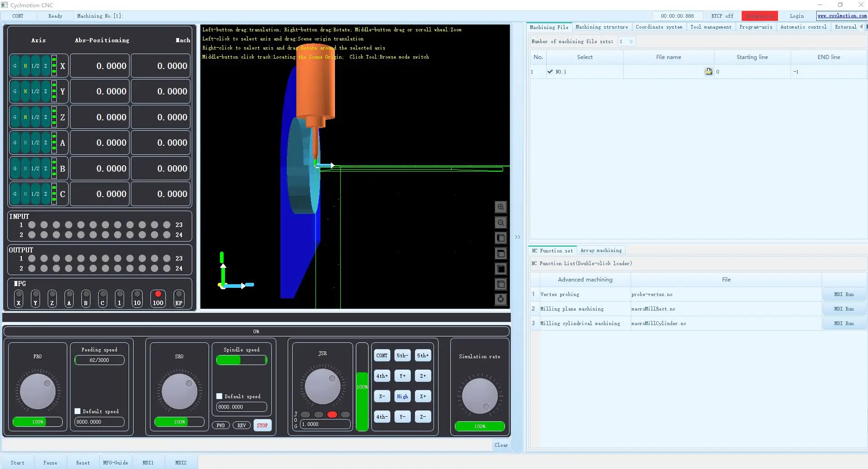Select the MPG X axis selector
868x469 pixels.
[x=19, y=298]
